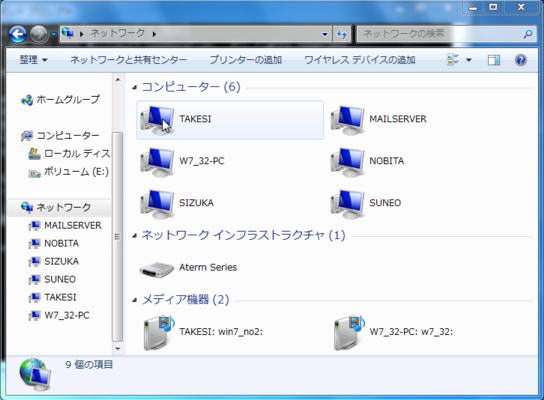Click ワイヤレス デバイスの追加
Viewport: 544px width, 400px height.
(x=359, y=60)
